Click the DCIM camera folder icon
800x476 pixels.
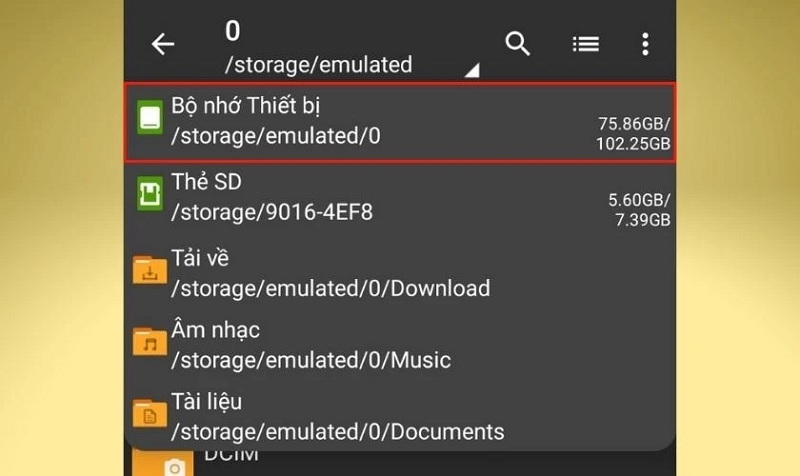pos(173,466)
